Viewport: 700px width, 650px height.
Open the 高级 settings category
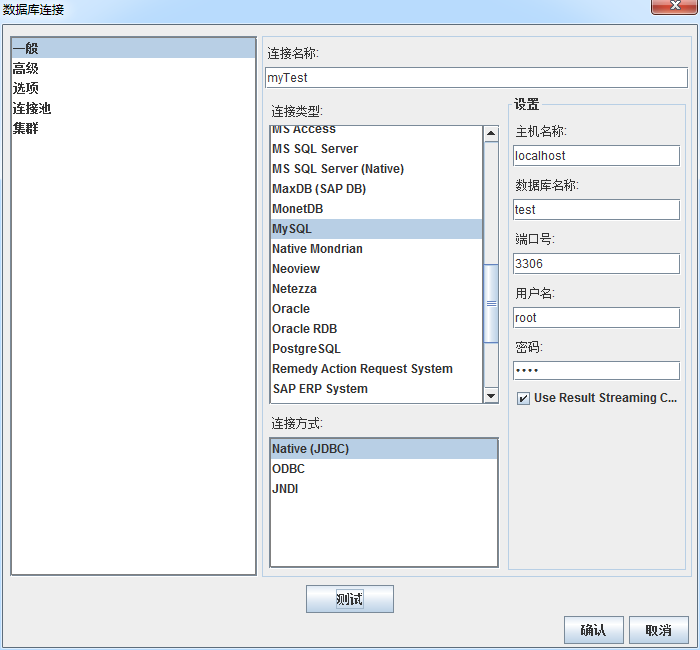point(133,68)
